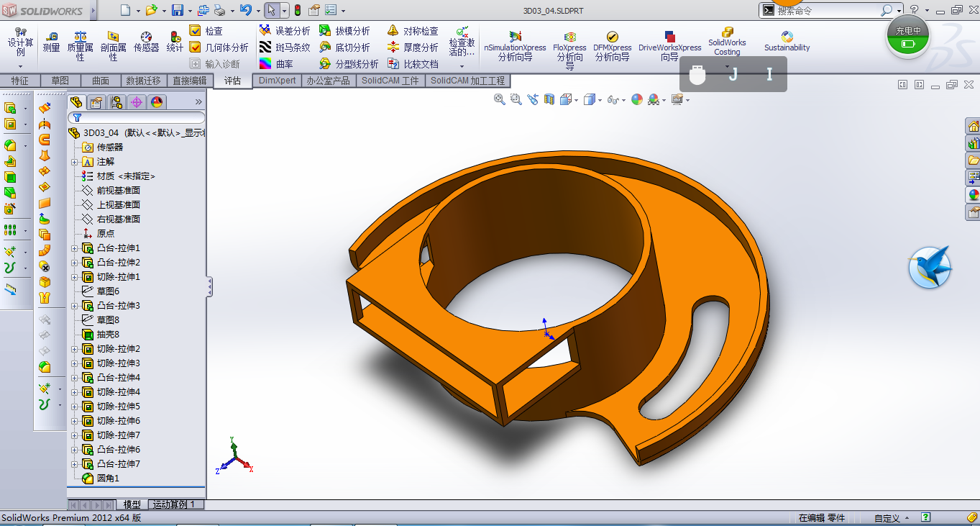Open Sustainability tool

pos(787,41)
